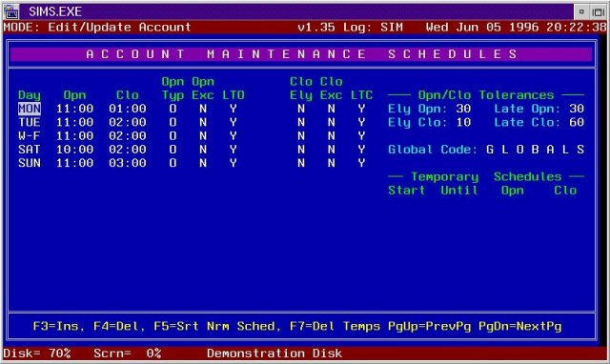Select the SUN schedule row day

pos(30,163)
